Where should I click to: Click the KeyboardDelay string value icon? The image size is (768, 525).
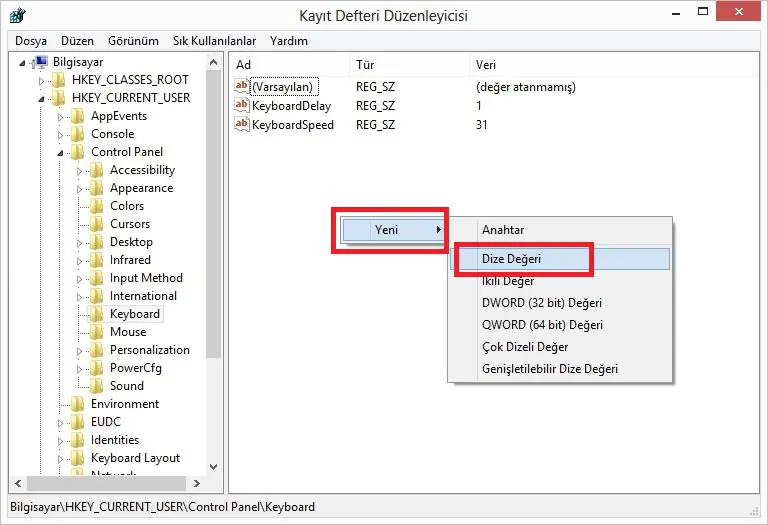[x=241, y=105]
